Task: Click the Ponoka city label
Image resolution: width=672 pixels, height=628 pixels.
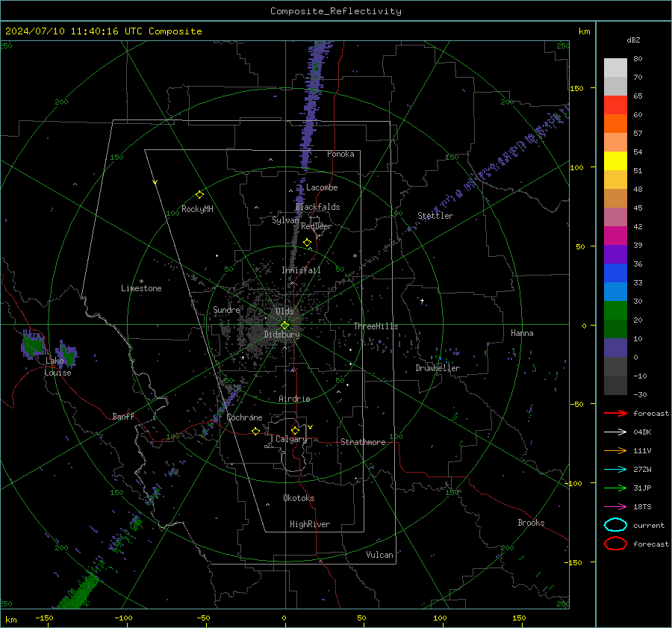Action: click(340, 154)
